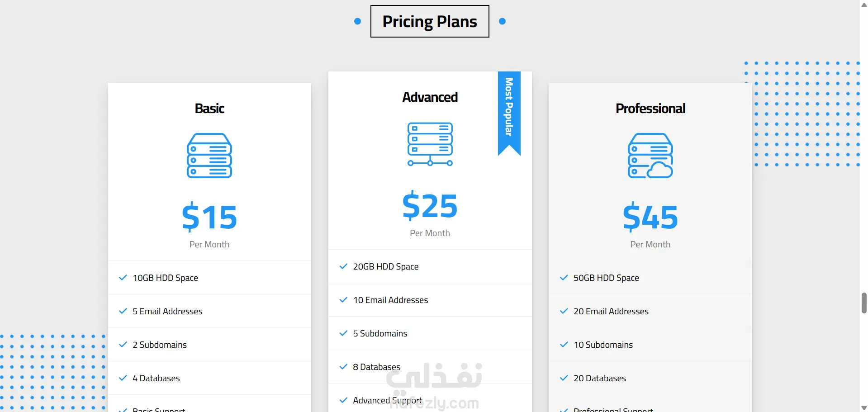Click the Advanced plan title

(430, 97)
